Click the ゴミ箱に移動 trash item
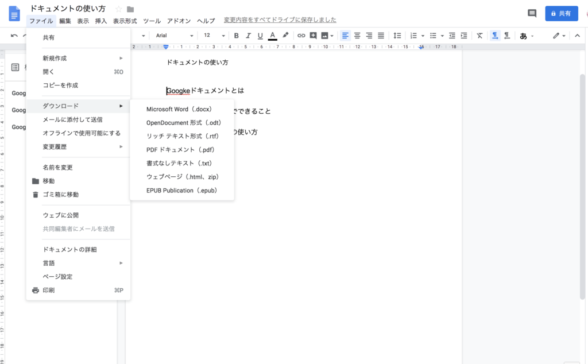 [x=78, y=194]
